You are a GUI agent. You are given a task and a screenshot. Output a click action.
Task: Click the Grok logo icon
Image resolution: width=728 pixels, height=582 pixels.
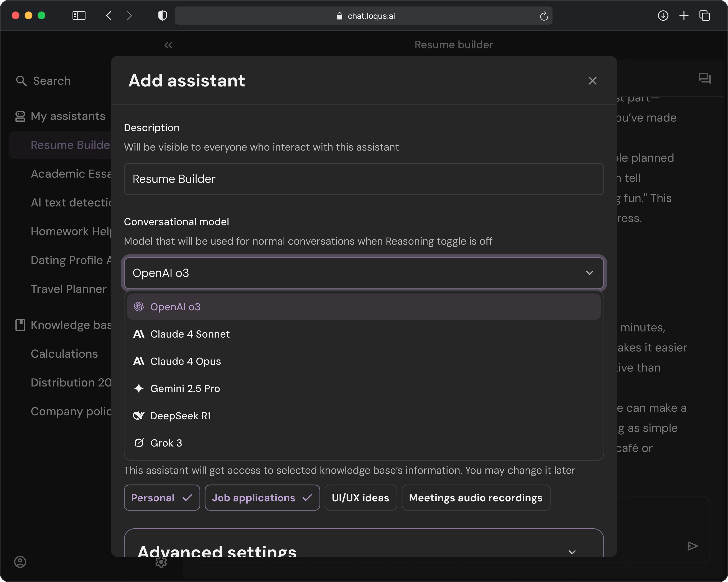point(139,443)
